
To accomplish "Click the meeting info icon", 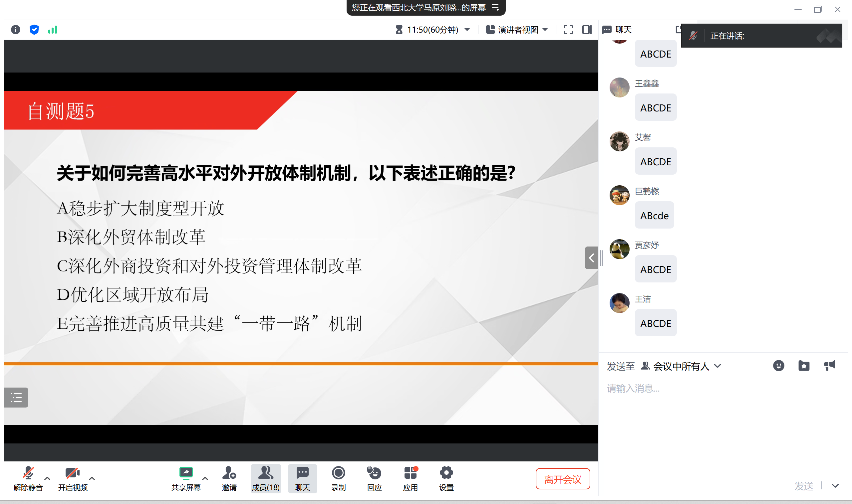I will 15,30.
